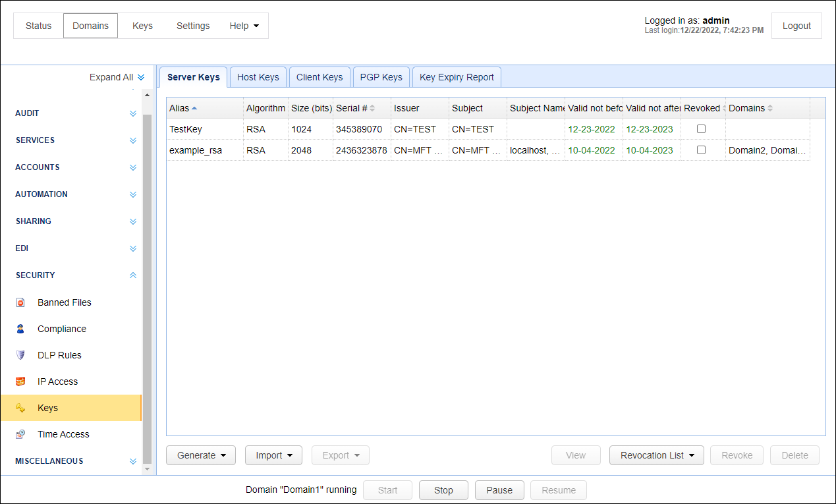836x504 pixels.
Task: Toggle Revoked checkbox for example_rsa
Action: 701,150
